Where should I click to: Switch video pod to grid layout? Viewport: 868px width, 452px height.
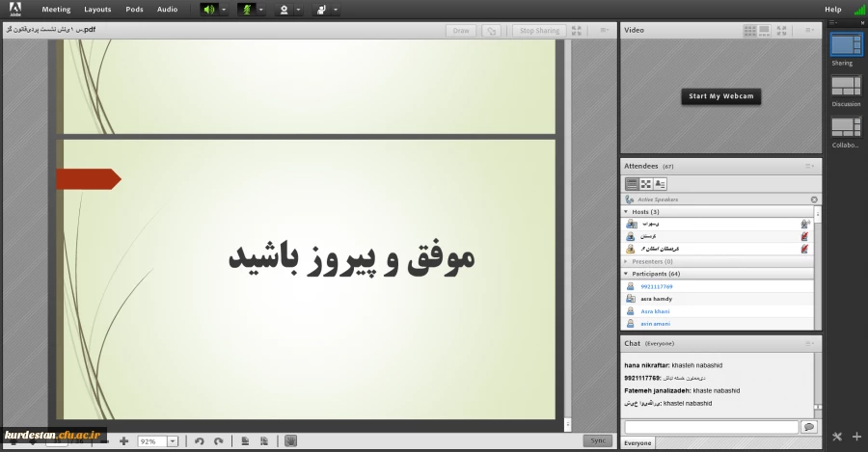pos(749,31)
